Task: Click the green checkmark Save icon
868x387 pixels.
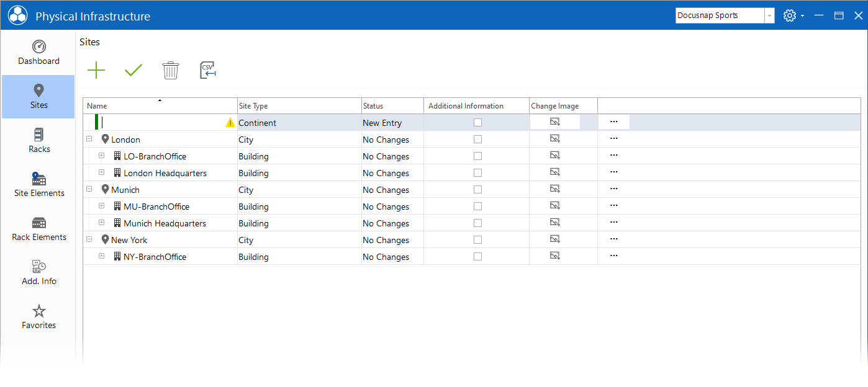Action: 133,70
